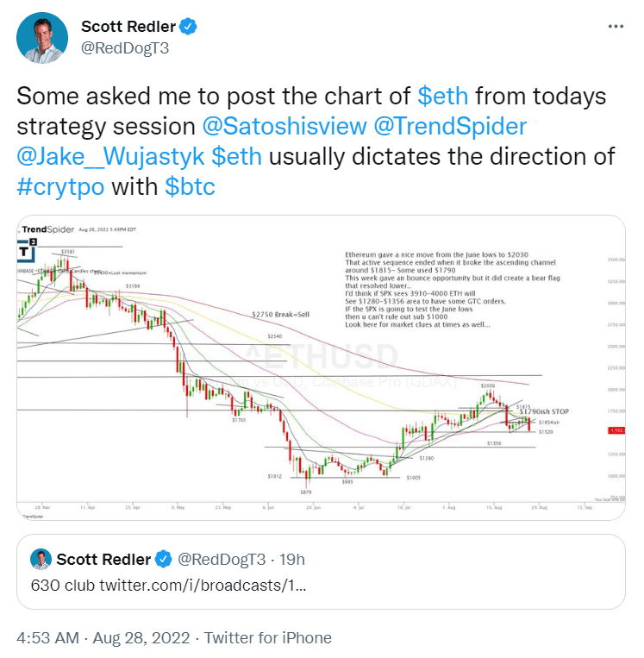Open the ETHUSD chart image attachment
This screenshot has height=658, width=644.
point(321,368)
